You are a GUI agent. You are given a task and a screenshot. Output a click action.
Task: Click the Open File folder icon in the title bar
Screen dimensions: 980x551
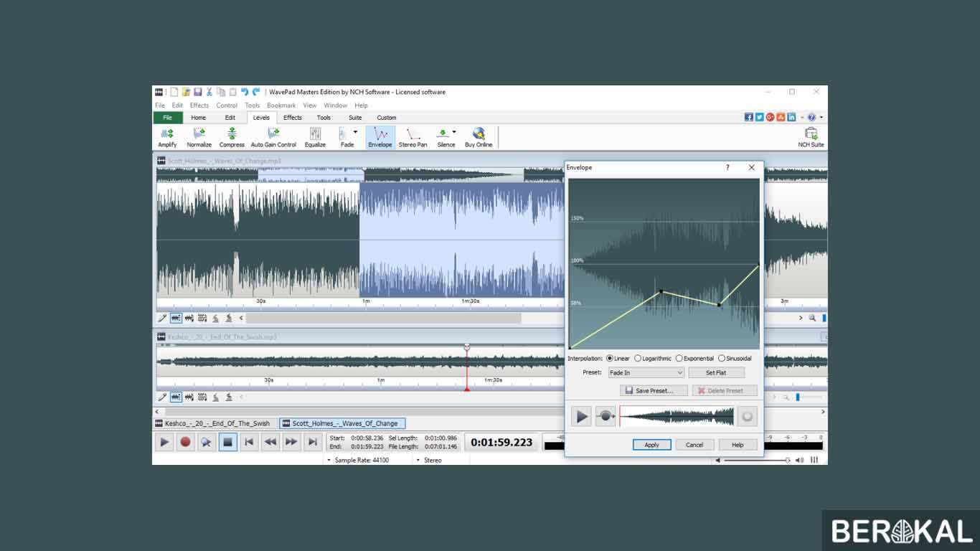coord(186,92)
